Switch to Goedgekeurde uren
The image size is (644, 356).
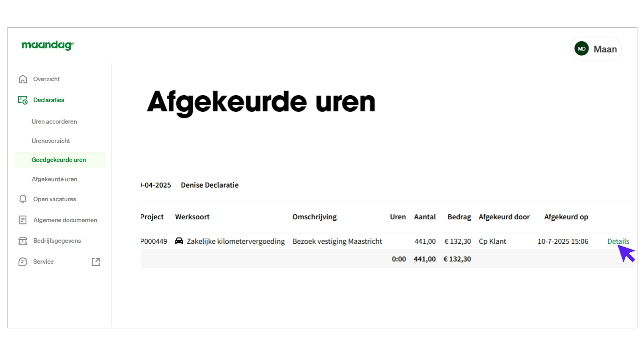(x=59, y=159)
